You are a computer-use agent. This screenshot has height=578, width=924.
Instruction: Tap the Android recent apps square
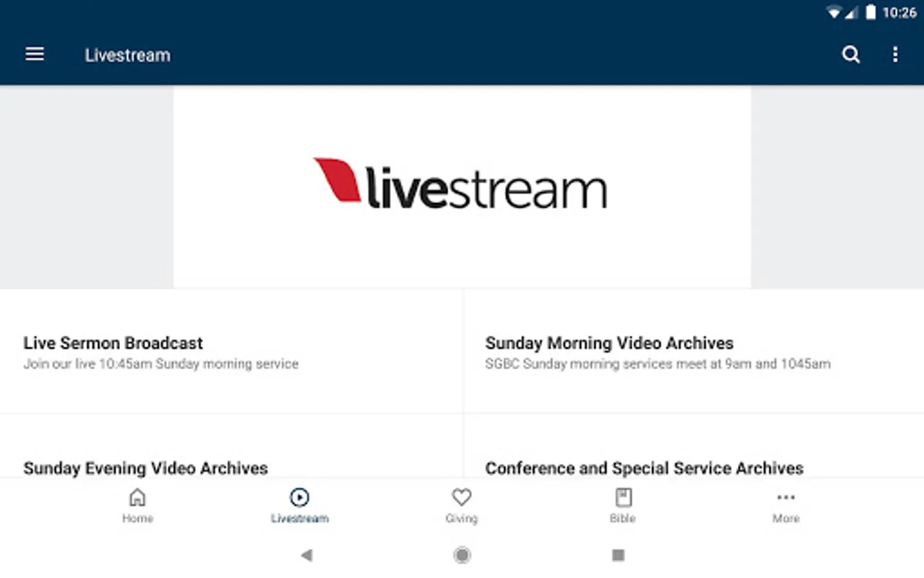[618, 555]
